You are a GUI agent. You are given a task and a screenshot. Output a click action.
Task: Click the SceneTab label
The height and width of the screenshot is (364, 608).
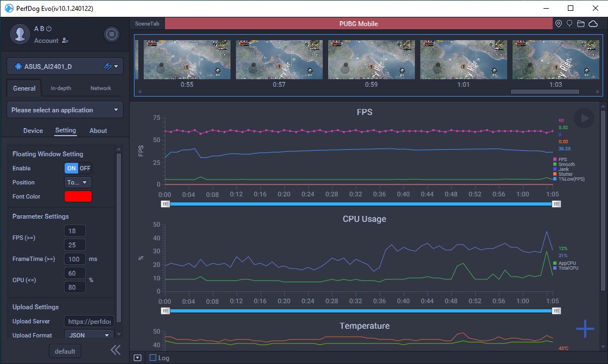[147, 24]
